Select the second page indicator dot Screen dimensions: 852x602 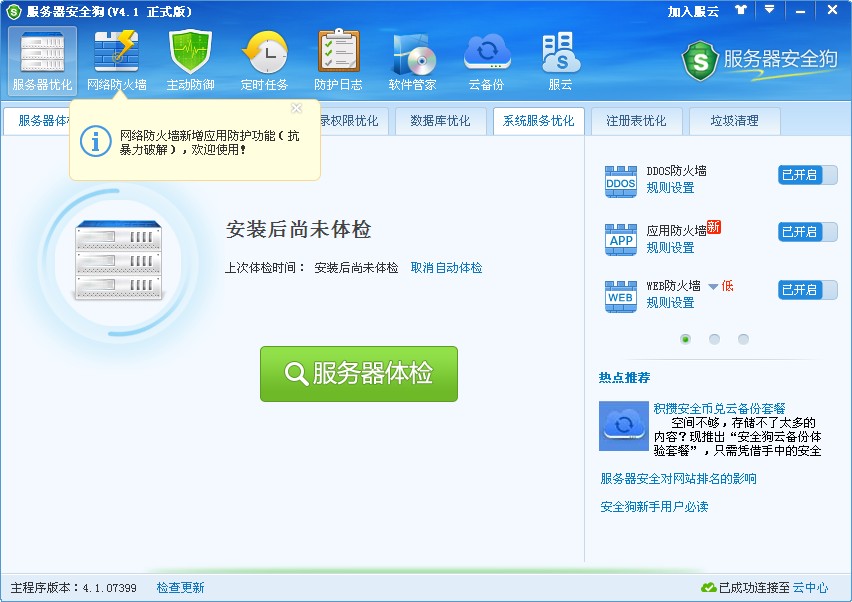pos(714,339)
